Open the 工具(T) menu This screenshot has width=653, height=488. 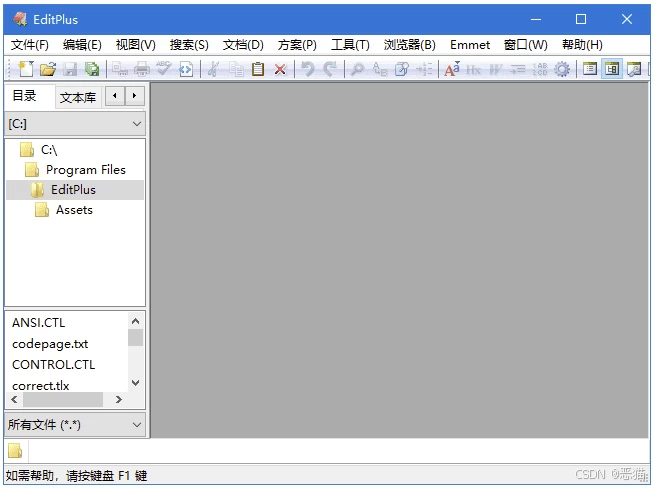pyautogui.click(x=350, y=45)
